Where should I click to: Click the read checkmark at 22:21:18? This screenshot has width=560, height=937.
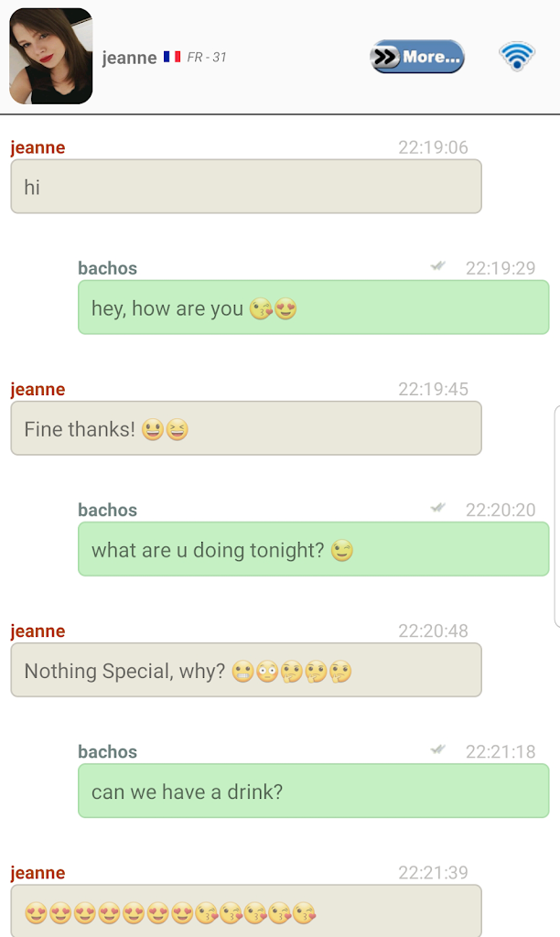pyautogui.click(x=438, y=749)
